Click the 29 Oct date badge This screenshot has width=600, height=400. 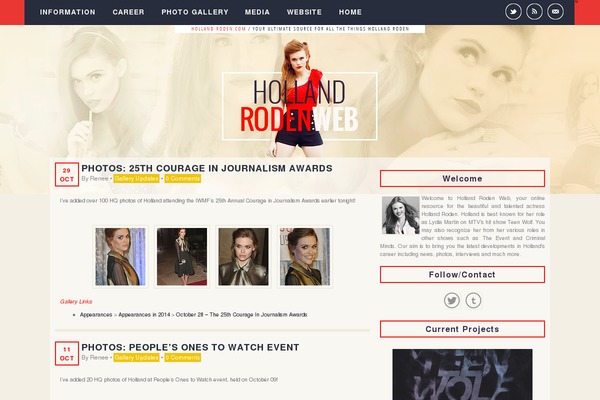(x=67, y=175)
